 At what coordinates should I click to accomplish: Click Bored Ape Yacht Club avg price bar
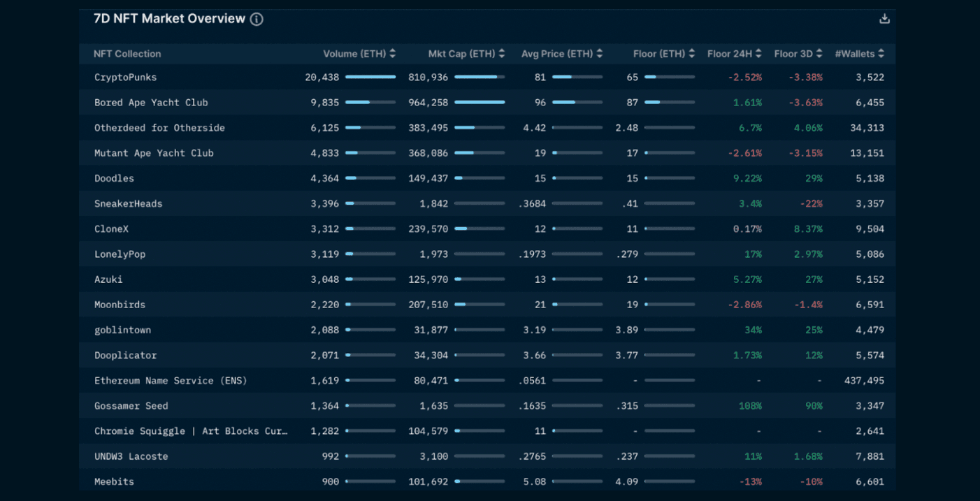point(577,103)
